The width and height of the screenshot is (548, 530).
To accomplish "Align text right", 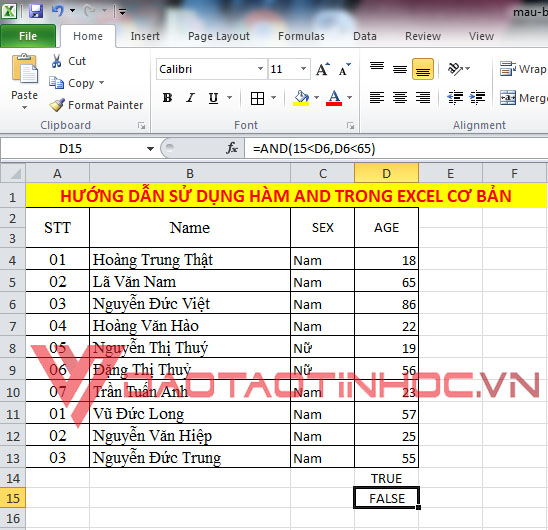I will point(423,98).
